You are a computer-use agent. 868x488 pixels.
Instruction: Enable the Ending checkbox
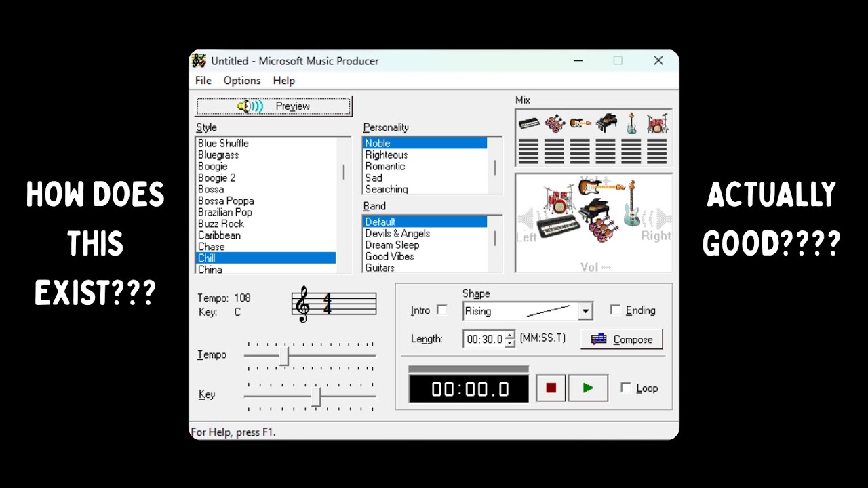coord(615,310)
